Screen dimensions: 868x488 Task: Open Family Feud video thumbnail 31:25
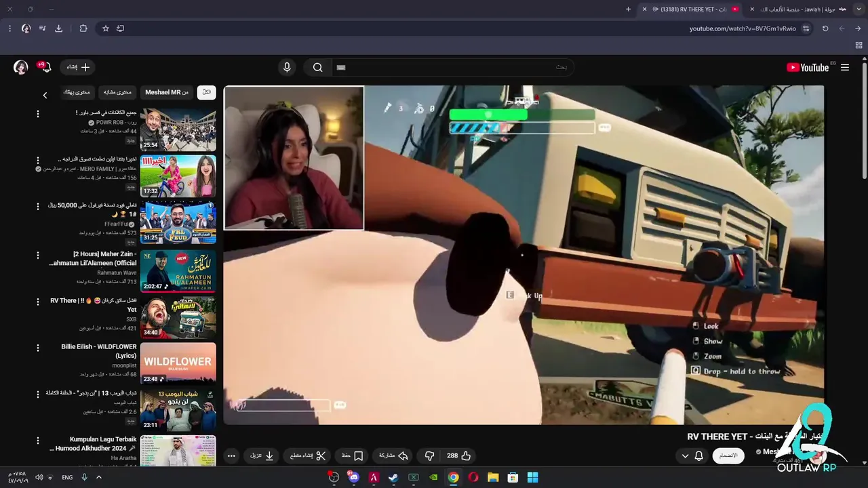[178, 222]
